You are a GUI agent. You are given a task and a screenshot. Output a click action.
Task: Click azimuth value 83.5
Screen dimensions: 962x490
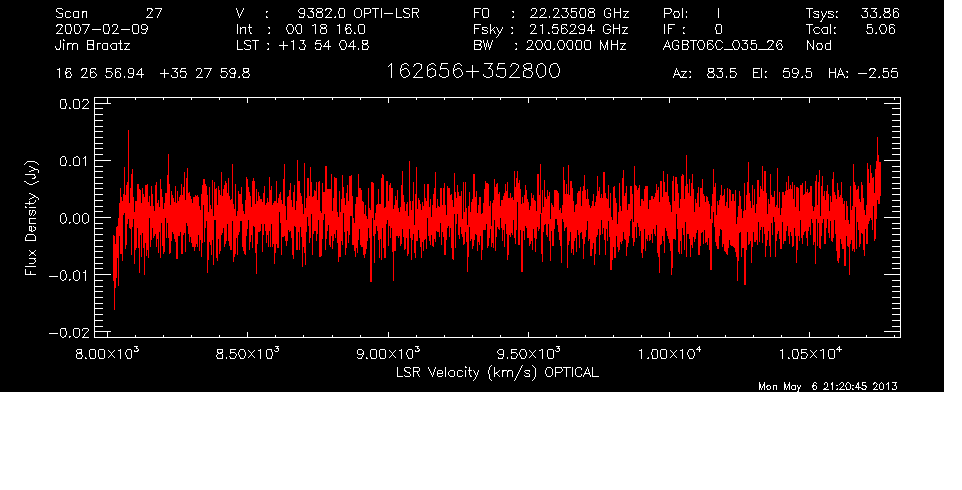pos(722,74)
